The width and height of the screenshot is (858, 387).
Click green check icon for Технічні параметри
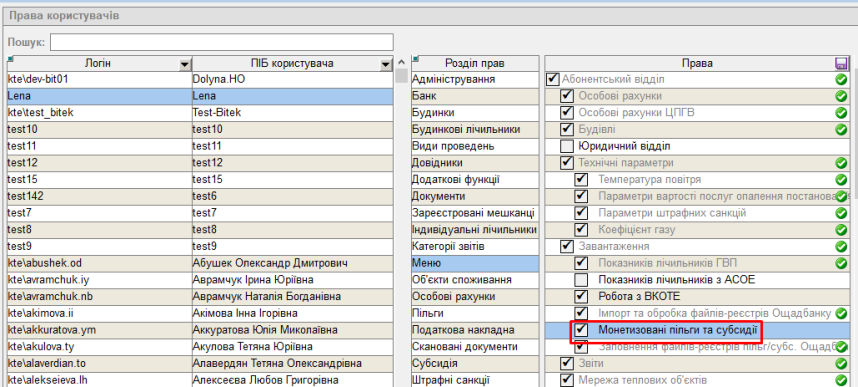point(841,163)
